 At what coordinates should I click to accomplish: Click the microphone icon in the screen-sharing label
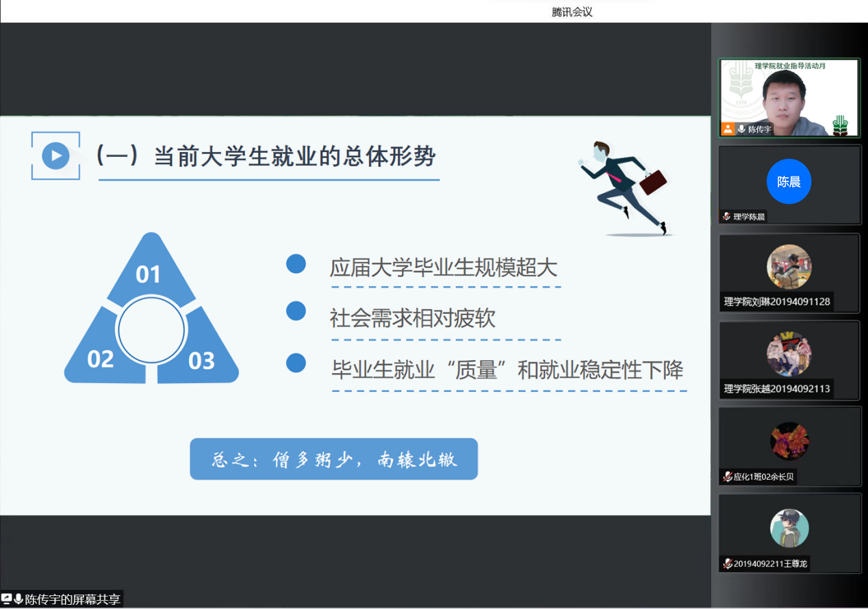18,599
